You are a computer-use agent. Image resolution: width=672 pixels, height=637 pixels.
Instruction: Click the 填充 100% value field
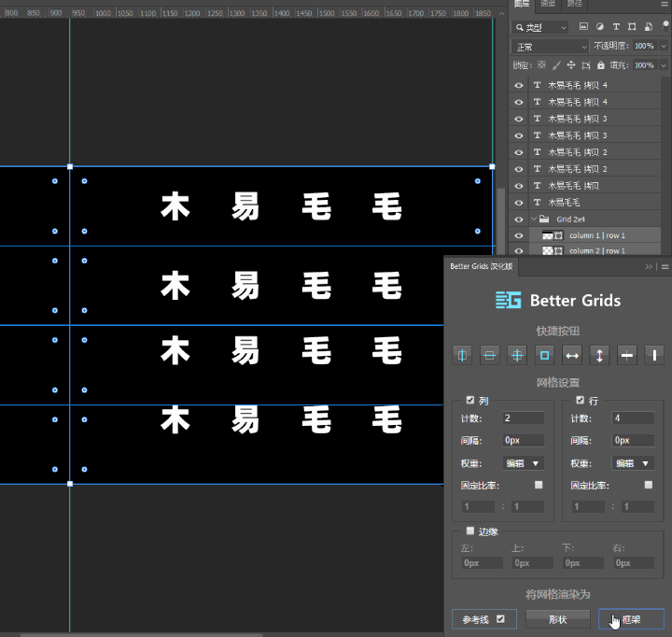pos(644,65)
